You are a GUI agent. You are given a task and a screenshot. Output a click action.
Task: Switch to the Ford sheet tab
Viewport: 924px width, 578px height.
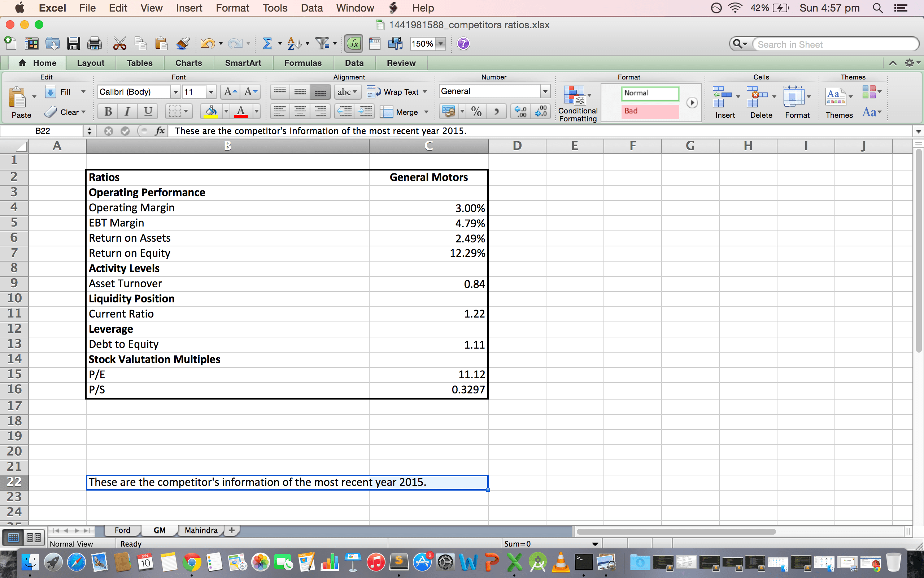coord(122,530)
